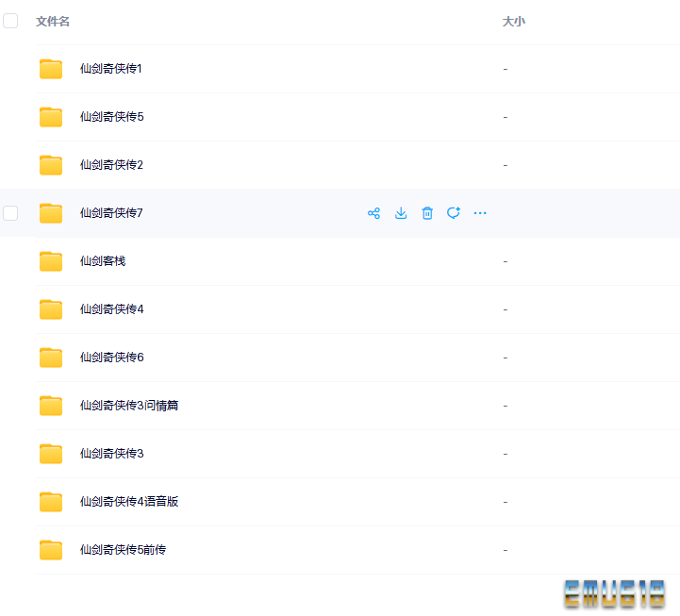Open folder name 仙剑奇侠传3问情篇

(129, 406)
